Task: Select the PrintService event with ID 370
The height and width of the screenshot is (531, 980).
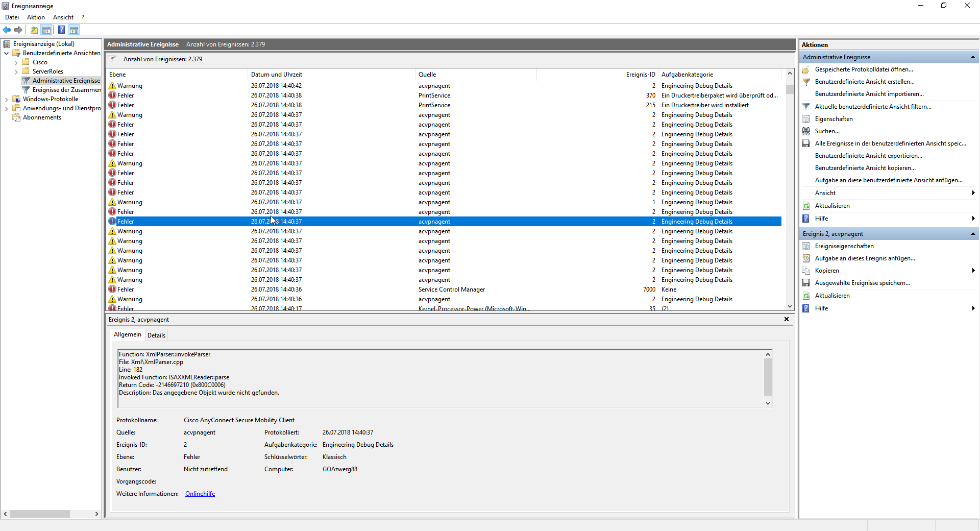Action: click(x=444, y=95)
